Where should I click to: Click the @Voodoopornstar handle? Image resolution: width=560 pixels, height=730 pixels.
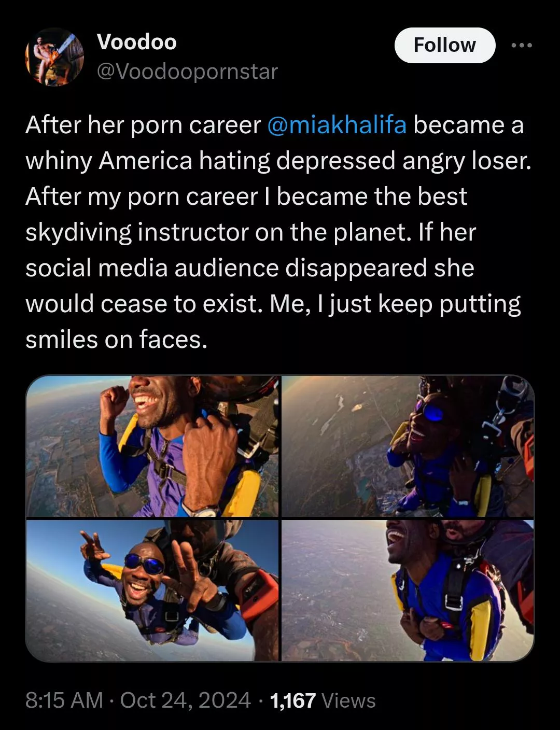[187, 72]
